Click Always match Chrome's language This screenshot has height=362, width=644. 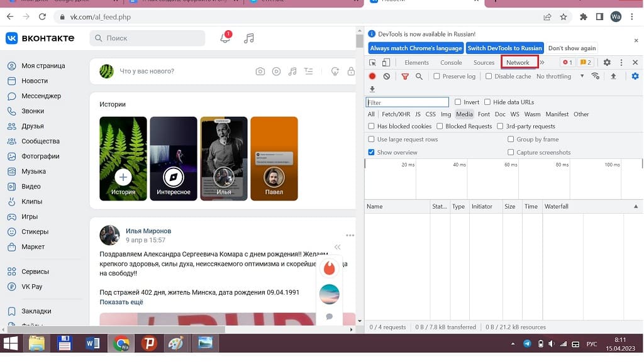pos(416,48)
